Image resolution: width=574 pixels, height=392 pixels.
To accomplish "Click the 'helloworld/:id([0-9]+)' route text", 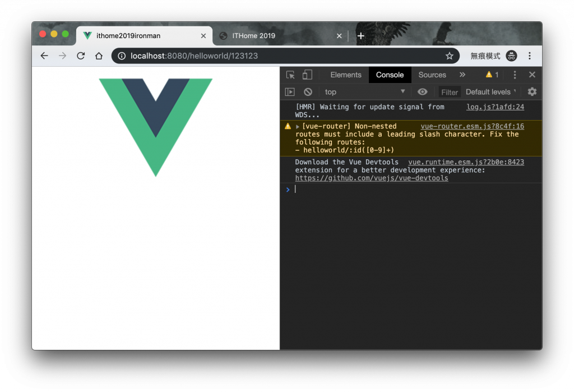I will 349,150.
